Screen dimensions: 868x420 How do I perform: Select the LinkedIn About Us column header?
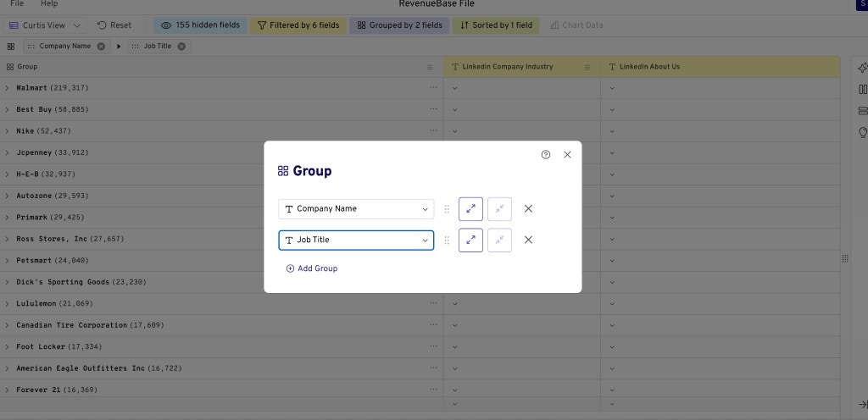[x=721, y=67]
